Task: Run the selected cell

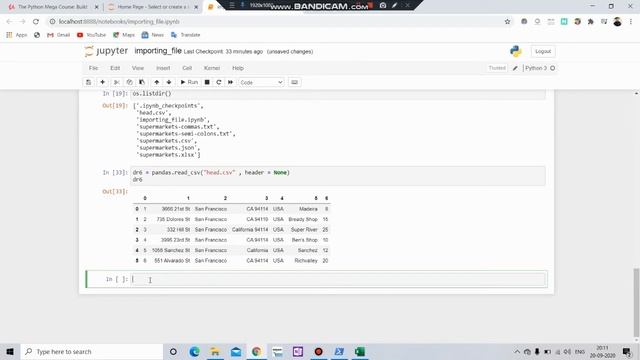Action: pyautogui.click(x=189, y=82)
